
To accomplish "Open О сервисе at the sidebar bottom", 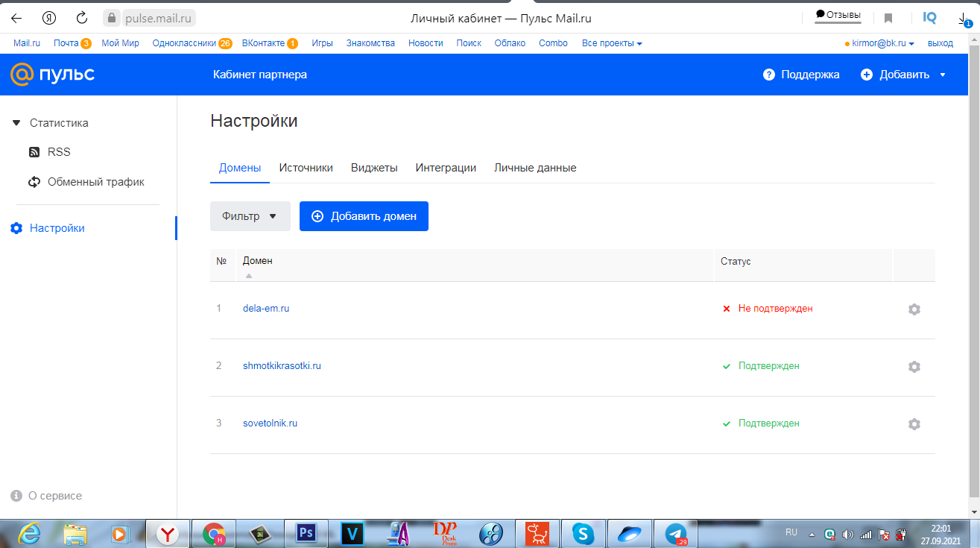I will coord(55,496).
